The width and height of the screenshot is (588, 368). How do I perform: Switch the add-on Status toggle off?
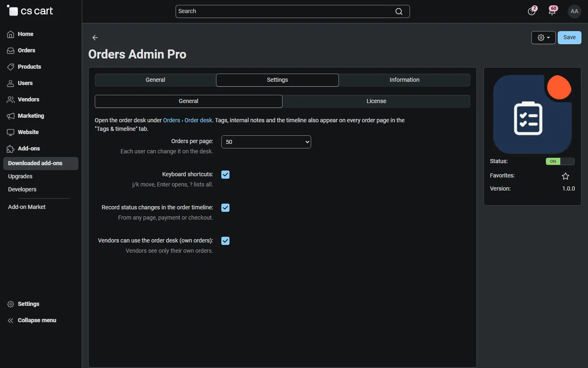(560, 162)
